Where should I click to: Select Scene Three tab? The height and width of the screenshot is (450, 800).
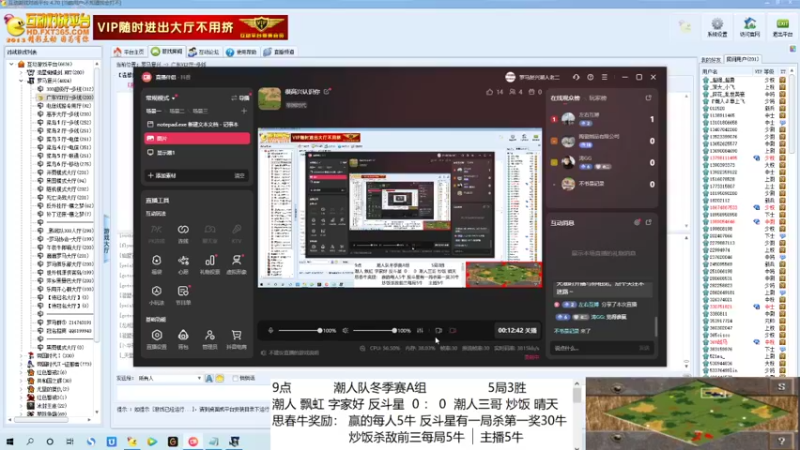click(200, 111)
